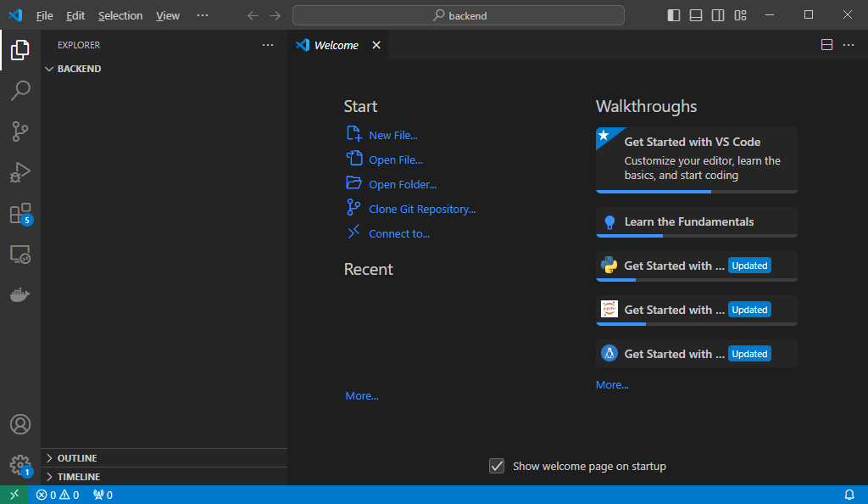Go forward with the right arrow
This screenshot has width=868, height=504.
pyautogui.click(x=275, y=15)
